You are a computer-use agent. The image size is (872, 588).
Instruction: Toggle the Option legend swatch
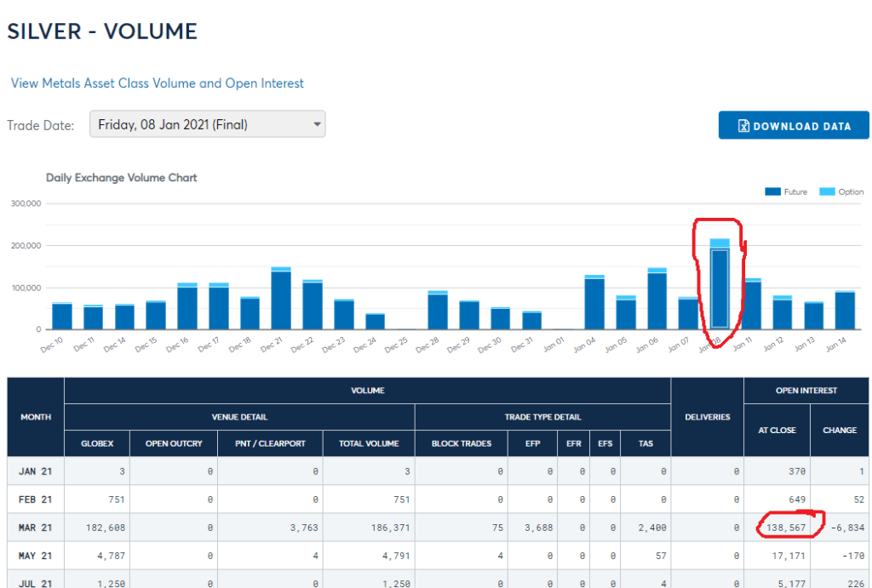[x=827, y=192]
